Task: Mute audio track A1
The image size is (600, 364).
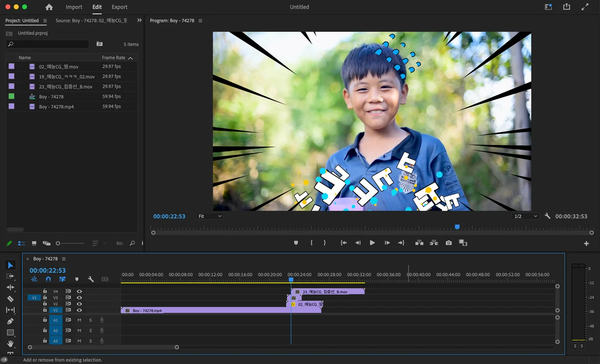Action: 79,320
